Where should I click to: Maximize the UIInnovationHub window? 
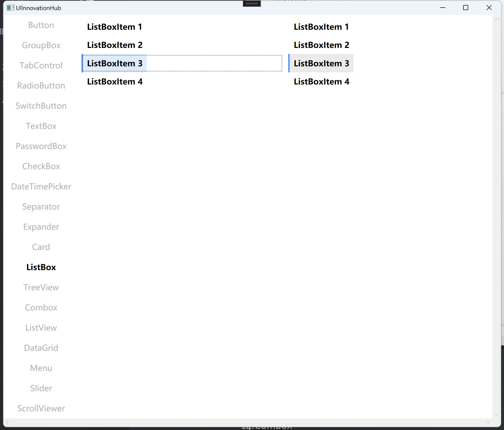[466, 8]
